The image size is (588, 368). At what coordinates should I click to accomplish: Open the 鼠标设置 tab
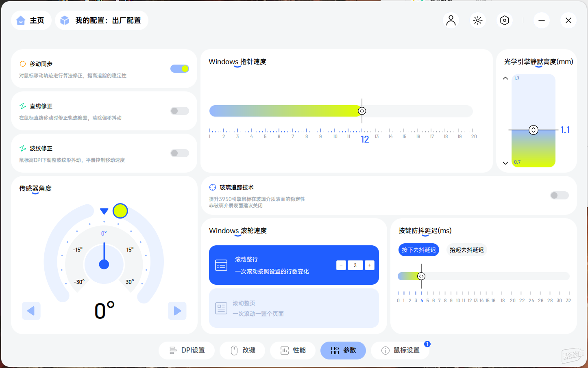400,350
